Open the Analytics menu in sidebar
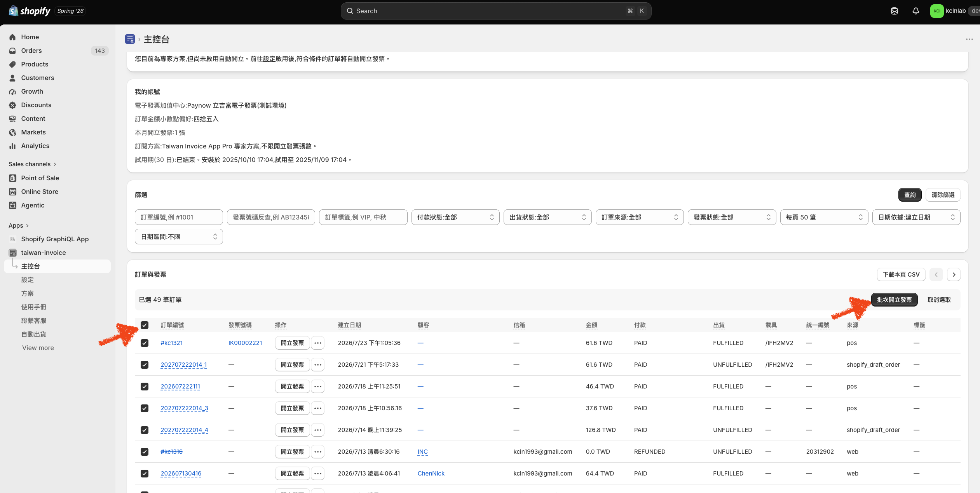The width and height of the screenshot is (980, 493). click(x=35, y=146)
